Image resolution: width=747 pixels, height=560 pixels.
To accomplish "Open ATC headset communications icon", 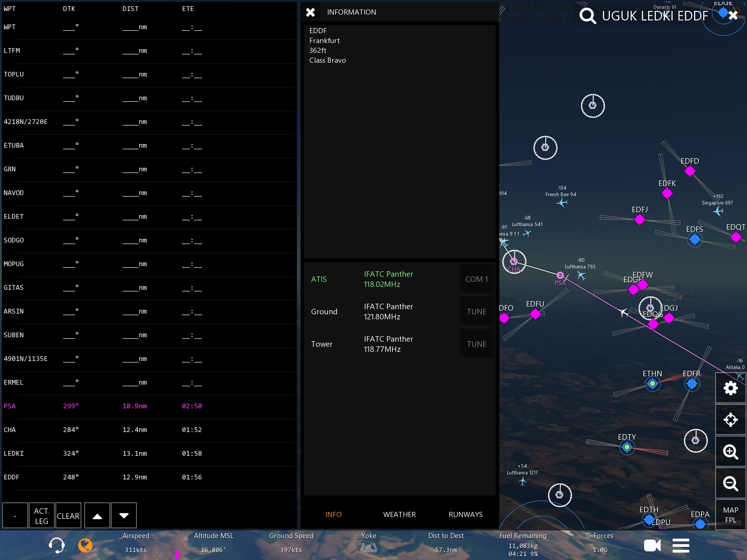I will (57, 545).
